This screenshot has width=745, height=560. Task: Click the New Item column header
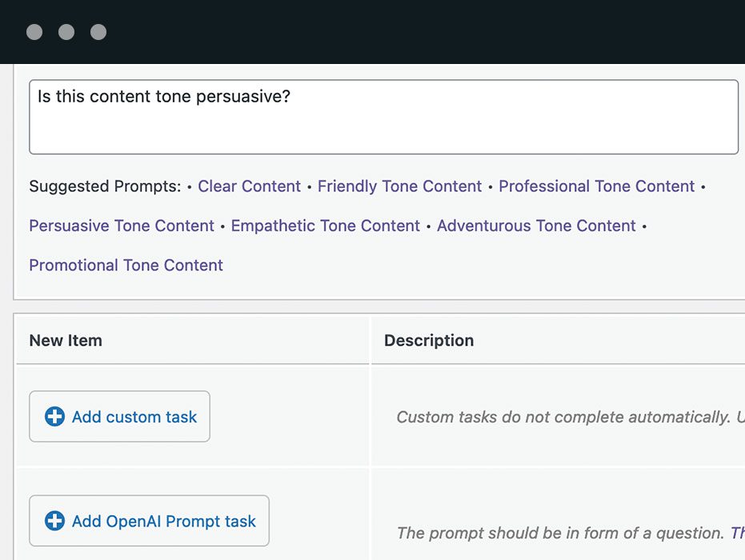tap(65, 340)
